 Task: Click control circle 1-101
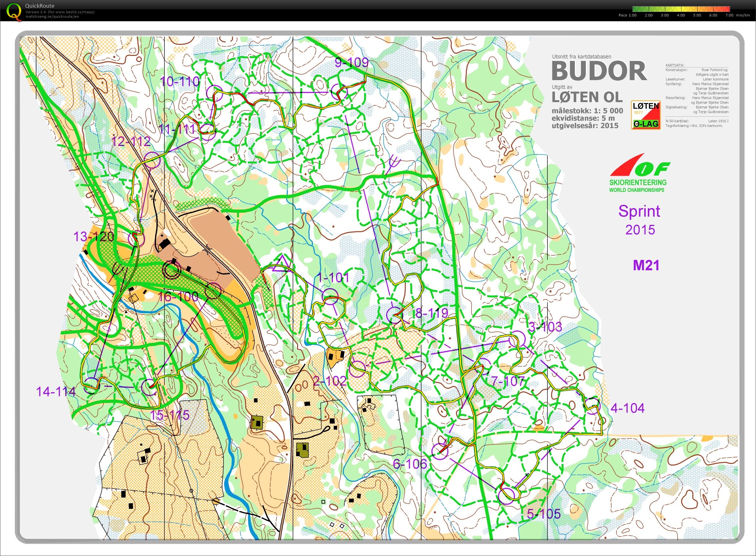pyautogui.click(x=329, y=297)
